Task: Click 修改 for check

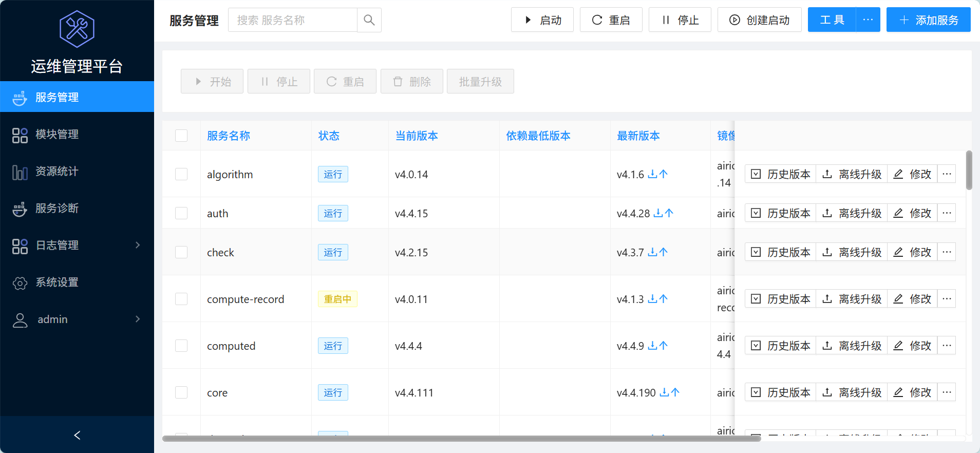Action: [912, 252]
